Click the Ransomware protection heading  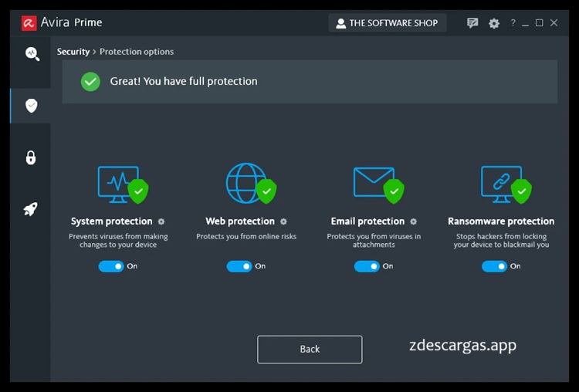(501, 221)
